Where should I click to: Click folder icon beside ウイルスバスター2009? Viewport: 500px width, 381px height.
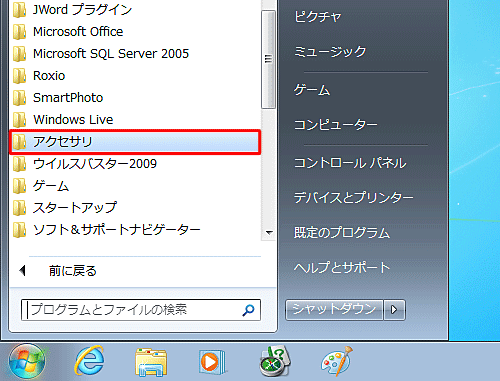point(19,164)
